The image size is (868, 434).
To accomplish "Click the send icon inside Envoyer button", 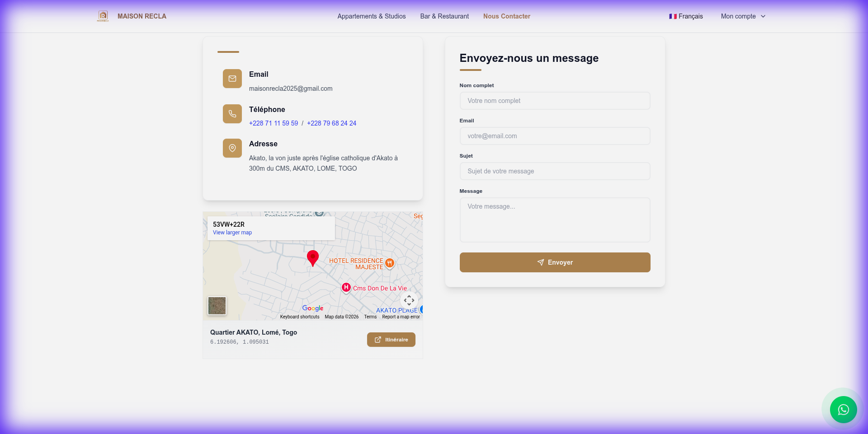I will 541,262.
